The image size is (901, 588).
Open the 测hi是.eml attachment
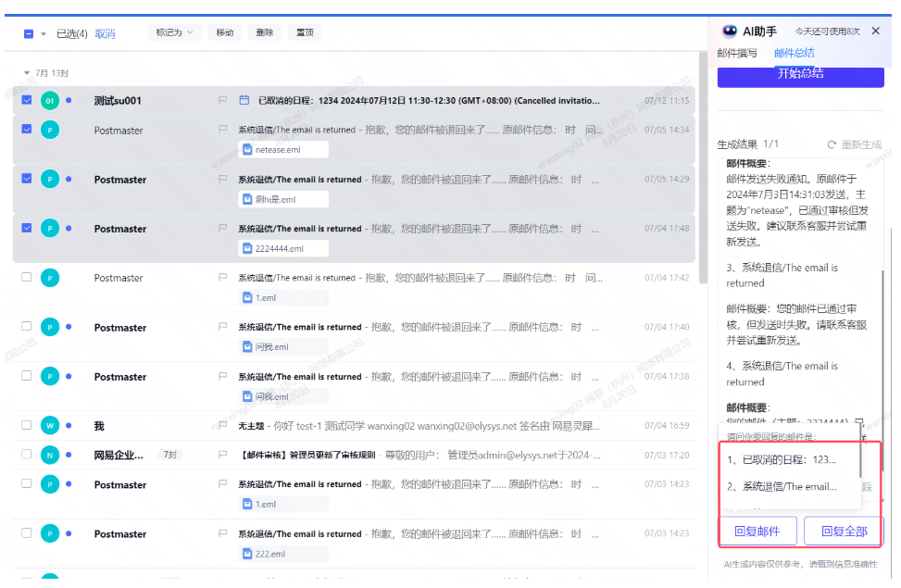[283, 199]
